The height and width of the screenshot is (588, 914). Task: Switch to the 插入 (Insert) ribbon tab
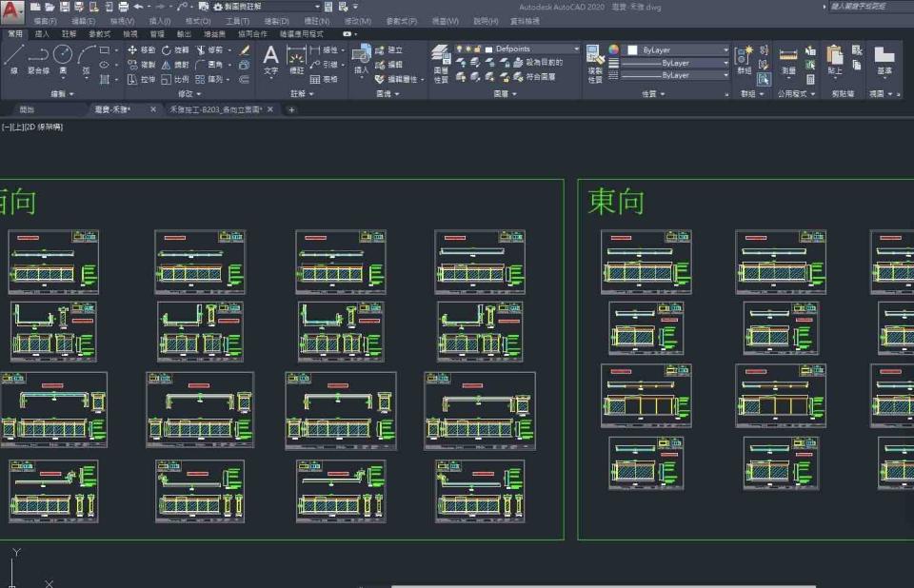42,33
